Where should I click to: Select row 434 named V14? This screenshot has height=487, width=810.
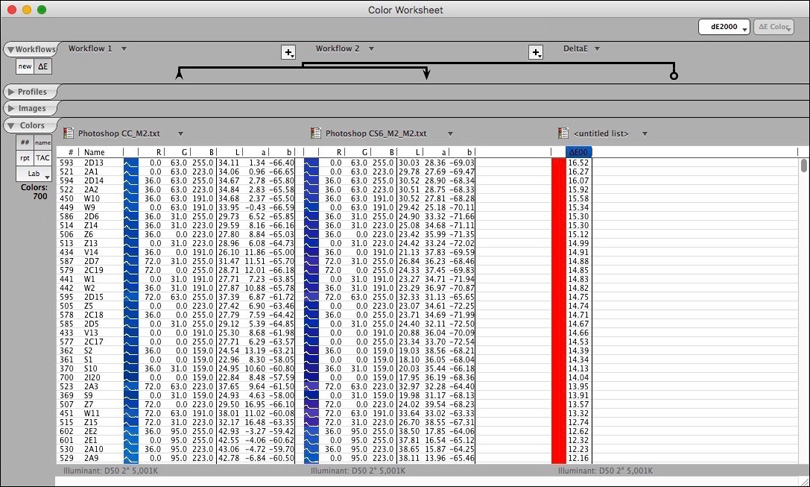click(x=427, y=252)
